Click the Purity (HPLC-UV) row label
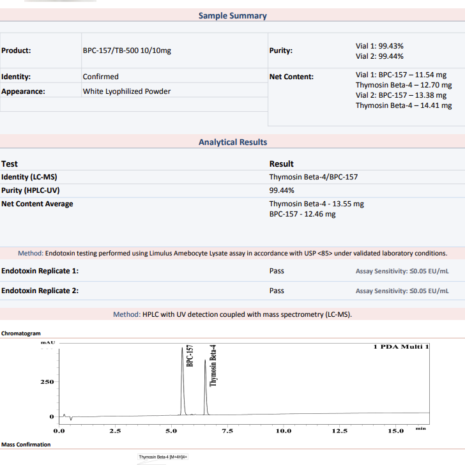465x465 pixels. [x=31, y=190]
